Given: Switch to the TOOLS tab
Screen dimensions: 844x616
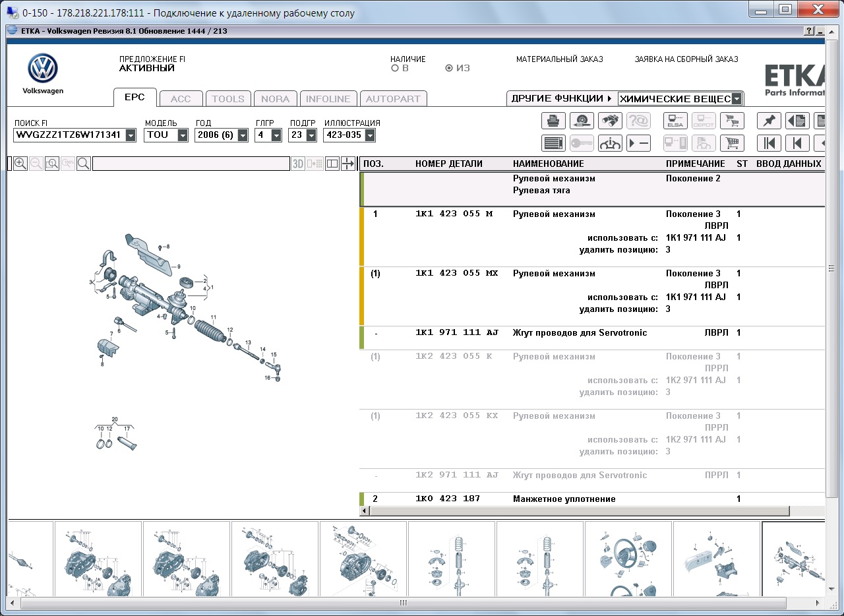Looking at the screenshot, I should pyautogui.click(x=228, y=99).
